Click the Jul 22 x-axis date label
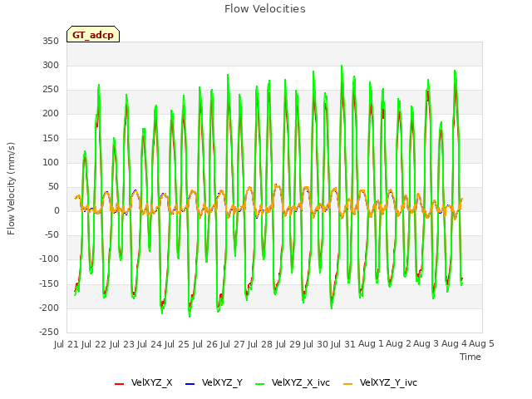532x399 pixels. tap(94, 344)
